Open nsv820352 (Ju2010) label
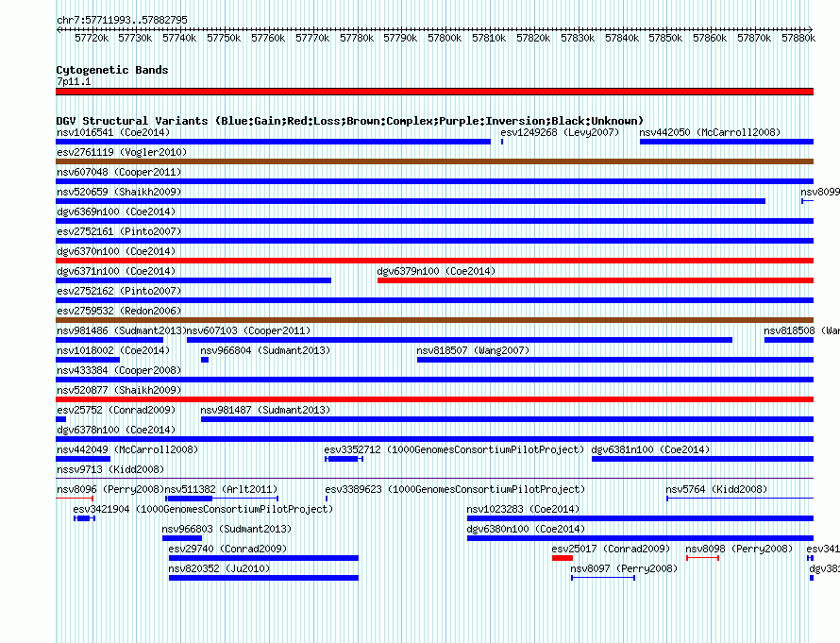Viewport: 840px width, 643px height. click(x=219, y=568)
